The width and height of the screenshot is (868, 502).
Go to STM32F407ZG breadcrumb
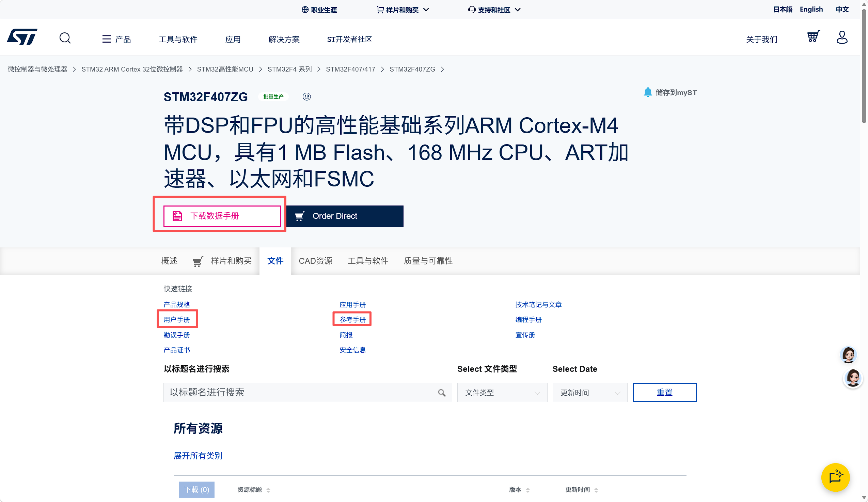tap(412, 69)
